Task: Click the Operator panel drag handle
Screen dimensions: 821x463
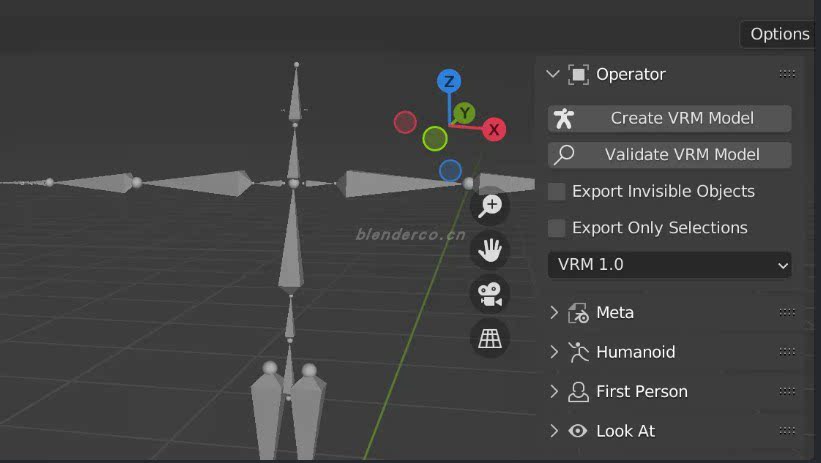Action: click(x=787, y=74)
